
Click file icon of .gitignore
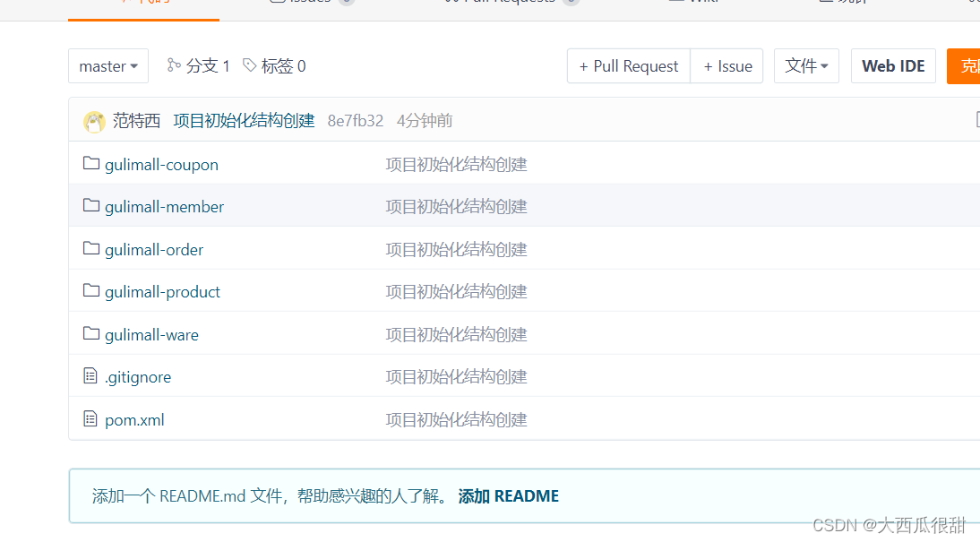point(90,375)
